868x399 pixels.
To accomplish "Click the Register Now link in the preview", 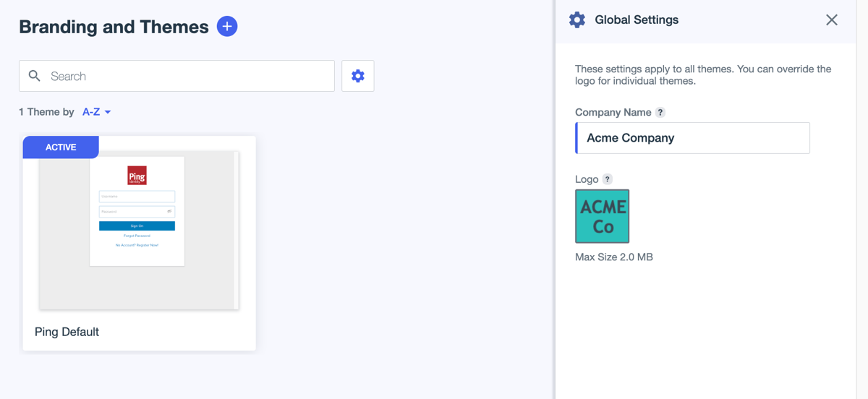I will pyautogui.click(x=137, y=245).
